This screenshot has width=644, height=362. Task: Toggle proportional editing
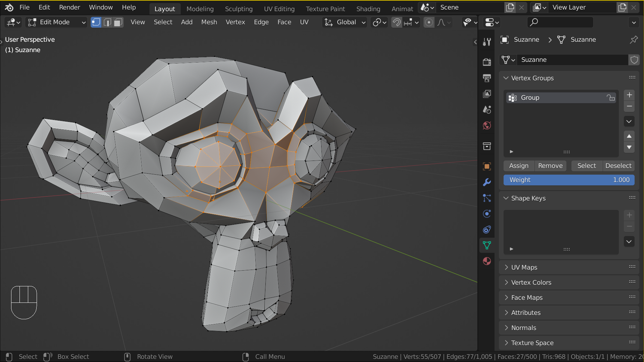tap(429, 22)
